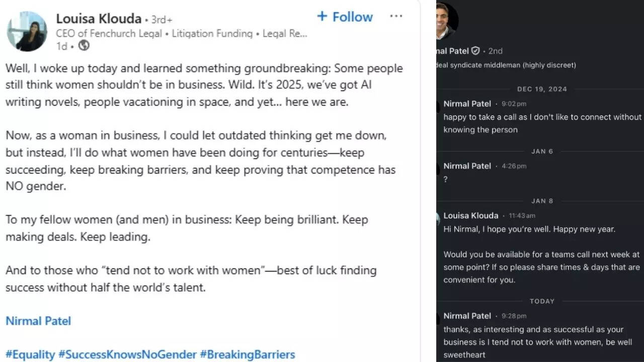Screen dimensions: 644x362
Task: Click the 'deal syndicate middleman' headline text
Action: pyautogui.click(x=506, y=65)
